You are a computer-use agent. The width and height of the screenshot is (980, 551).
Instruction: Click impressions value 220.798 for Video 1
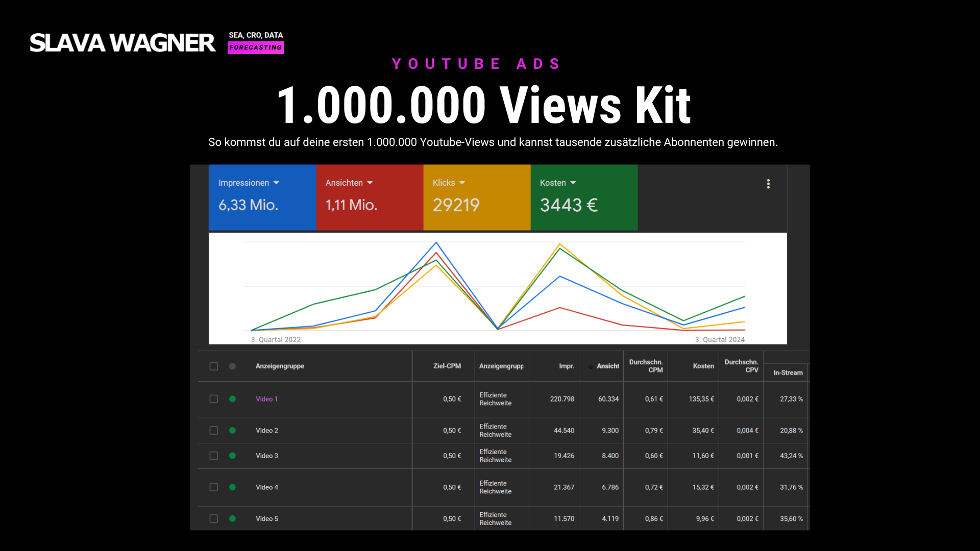[562, 399]
